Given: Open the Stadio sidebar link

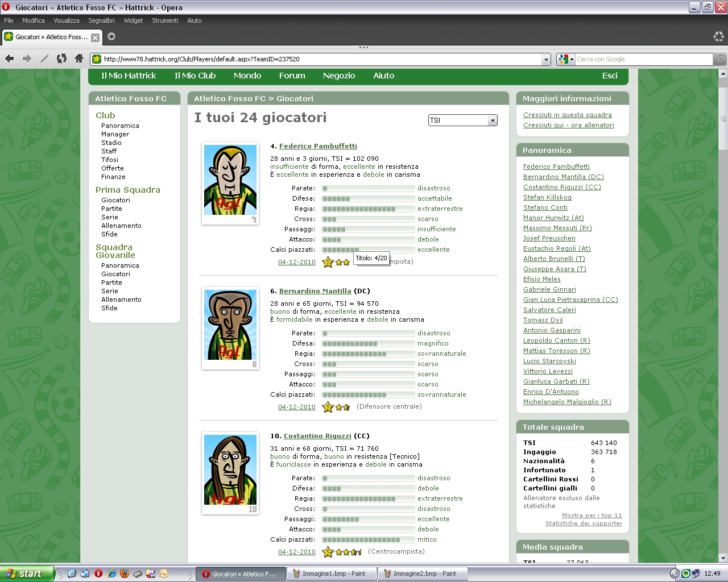Looking at the screenshot, I should (x=111, y=143).
